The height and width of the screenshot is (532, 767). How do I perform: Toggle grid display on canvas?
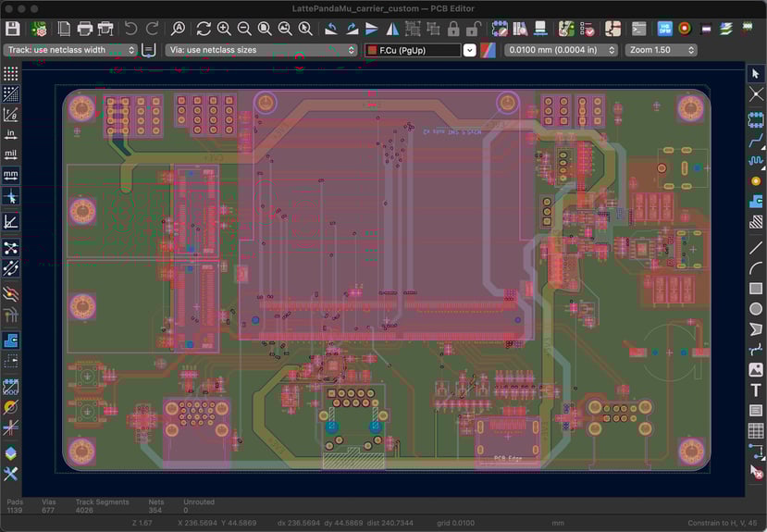(11, 73)
